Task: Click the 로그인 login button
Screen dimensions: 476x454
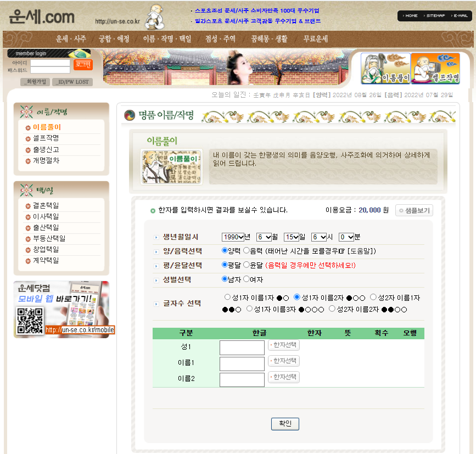Action: pyautogui.click(x=83, y=65)
